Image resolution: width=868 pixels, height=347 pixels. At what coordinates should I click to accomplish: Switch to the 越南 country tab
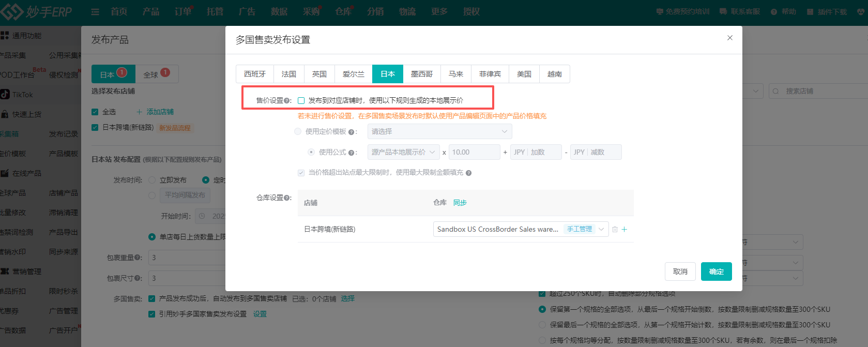click(x=555, y=74)
